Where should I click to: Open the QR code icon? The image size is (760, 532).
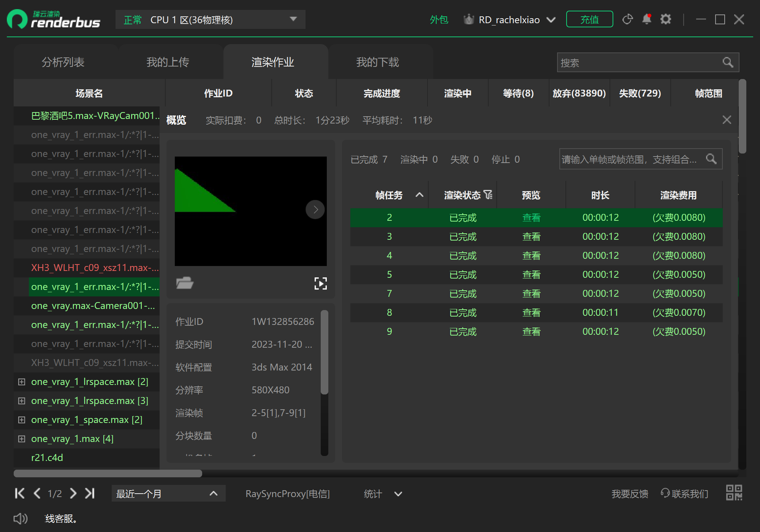click(734, 493)
